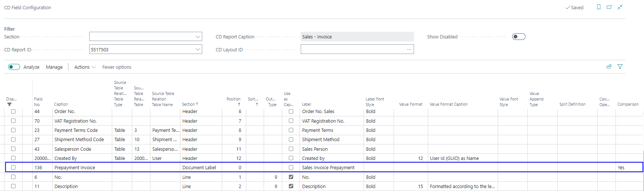The width and height of the screenshot is (644, 191).
Task: Click the Field No. column header
Action: pyautogui.click(x=38, y=102)
